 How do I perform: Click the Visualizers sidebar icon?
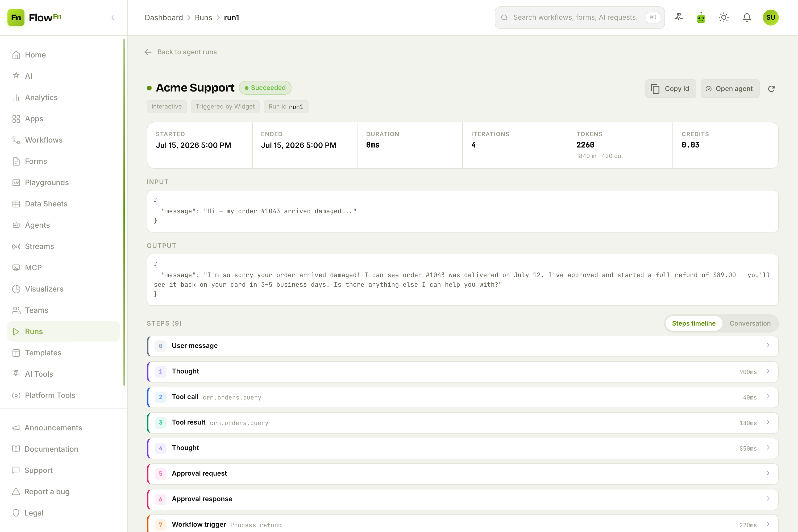pos(16,289)
